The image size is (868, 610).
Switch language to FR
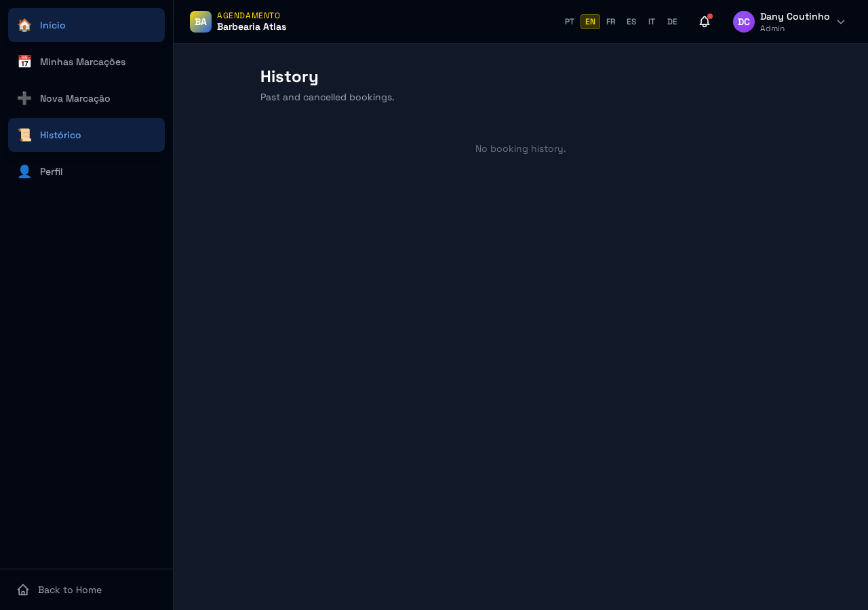(x=611, y=22)
